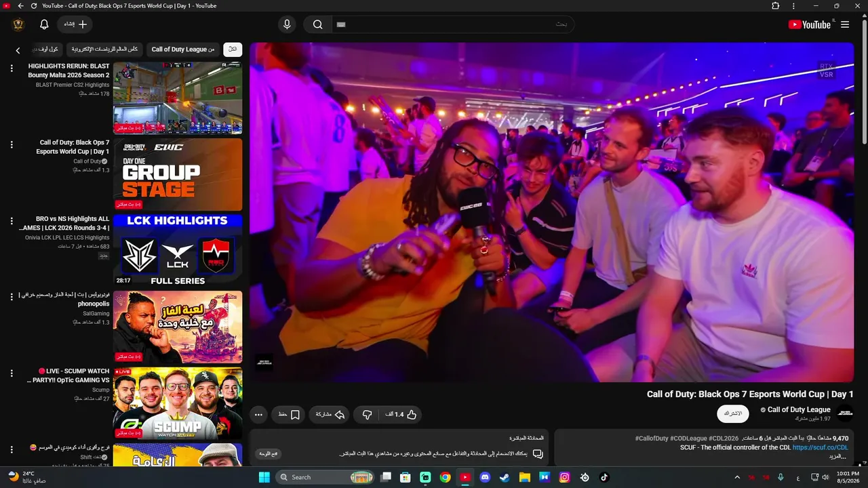Select the All filter chip
This screenshot has height=488, width=868.
[x=233, y=49]
